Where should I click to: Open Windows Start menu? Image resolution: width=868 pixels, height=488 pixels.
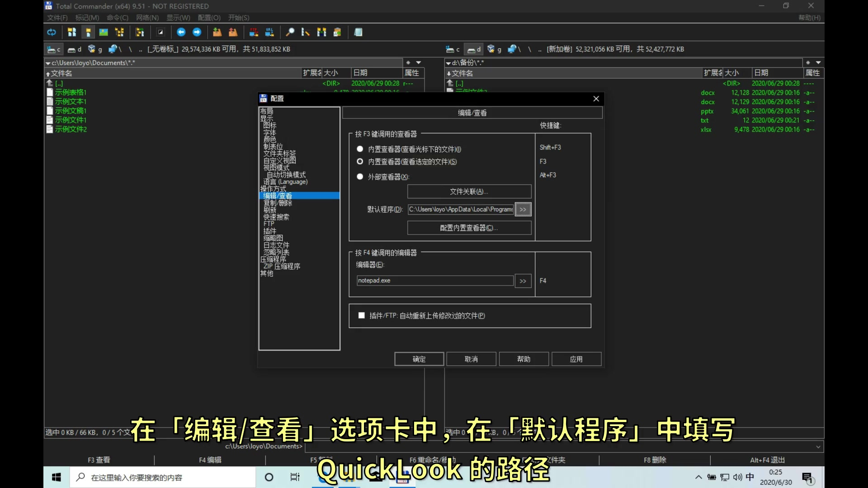(57, 477)
